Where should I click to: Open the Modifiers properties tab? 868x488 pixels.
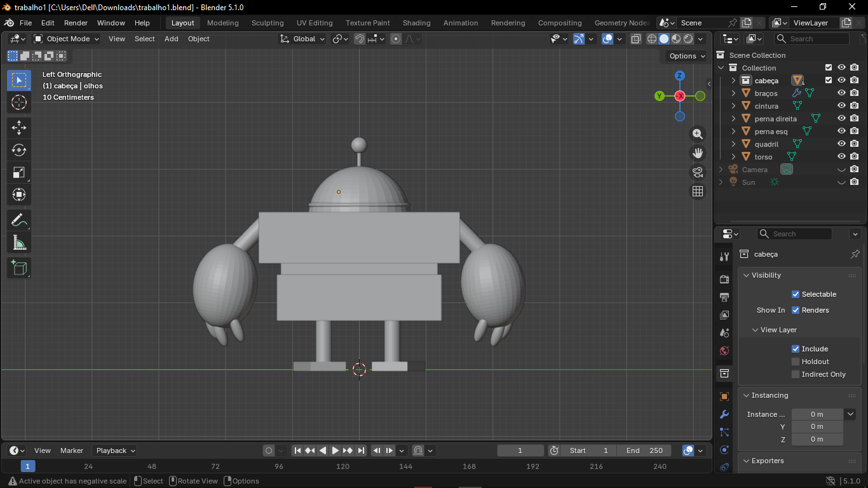pyautogui.click(x=724, y=414)
